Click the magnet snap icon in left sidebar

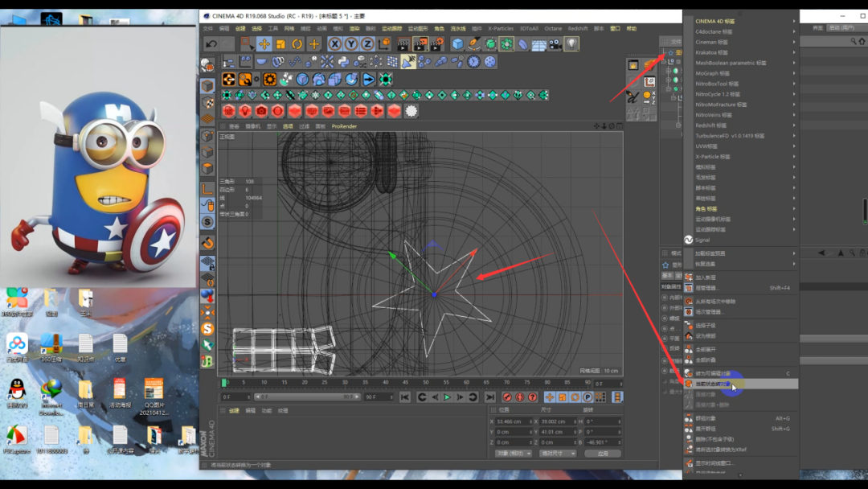pyautogui.click(x=207, y=243)
